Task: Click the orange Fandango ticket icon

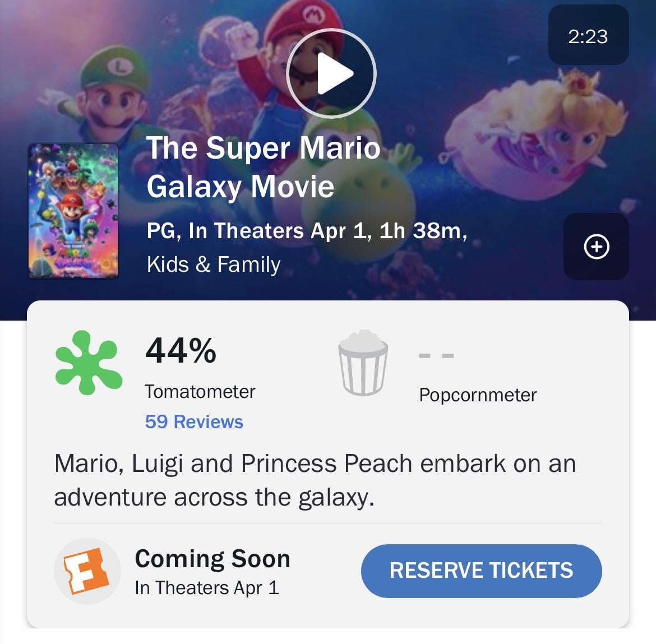Action: point(87,571)
